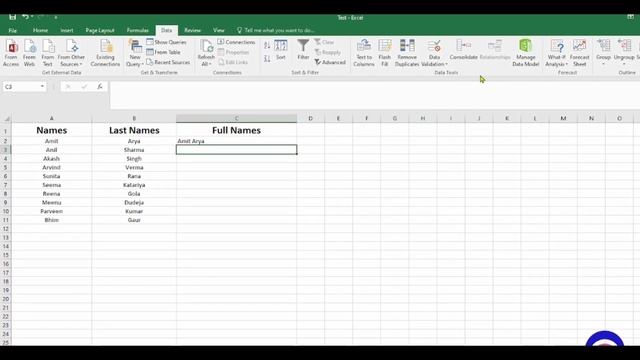Select cell with Gaur
This screenshot has width=640, height=360.
tap(134, 220)
